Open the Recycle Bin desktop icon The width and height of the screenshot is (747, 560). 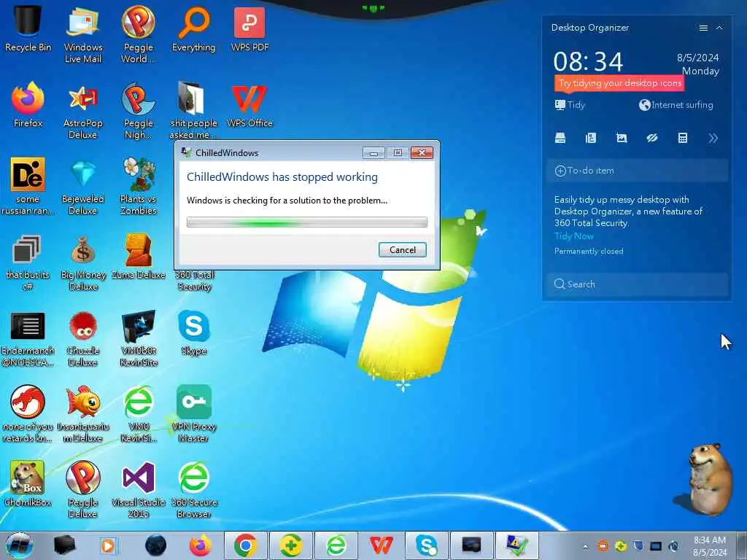click(x=28, y=28)
